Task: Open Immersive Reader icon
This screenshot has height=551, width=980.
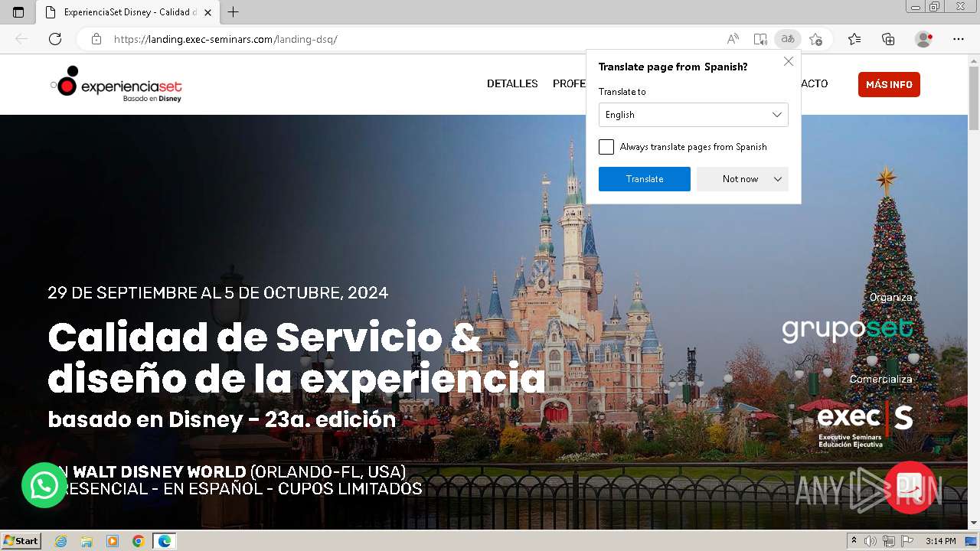Action: [x=759, y=39]
